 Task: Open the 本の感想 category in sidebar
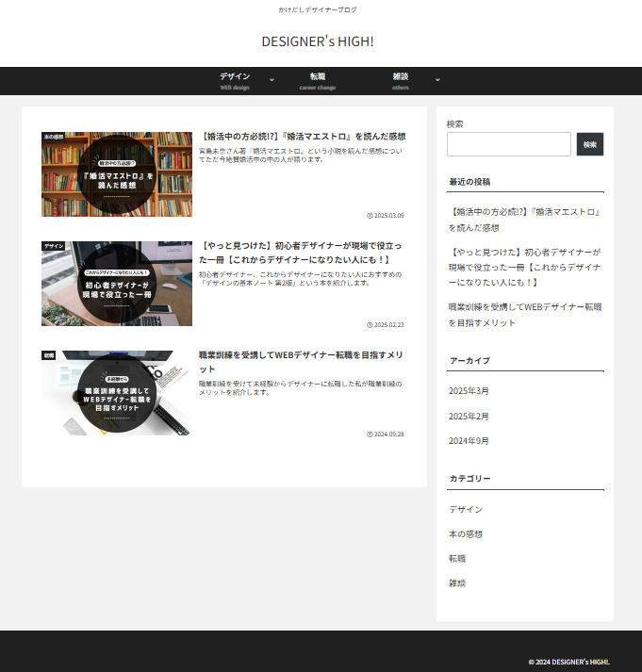pyautogui.click(x=465, y=534)
